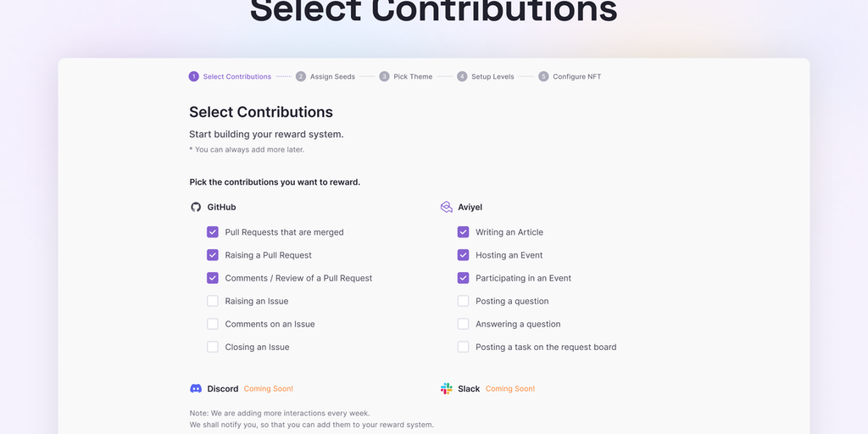Click the step 1 number circle
868x434 pixels.
click(x=194, y=76)
